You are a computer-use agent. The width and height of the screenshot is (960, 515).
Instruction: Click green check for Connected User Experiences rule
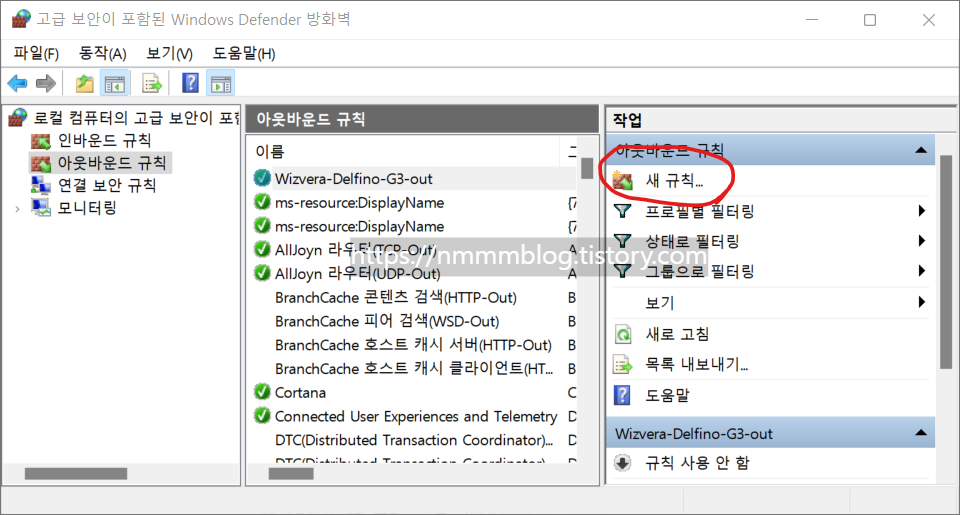click(262, 415)
